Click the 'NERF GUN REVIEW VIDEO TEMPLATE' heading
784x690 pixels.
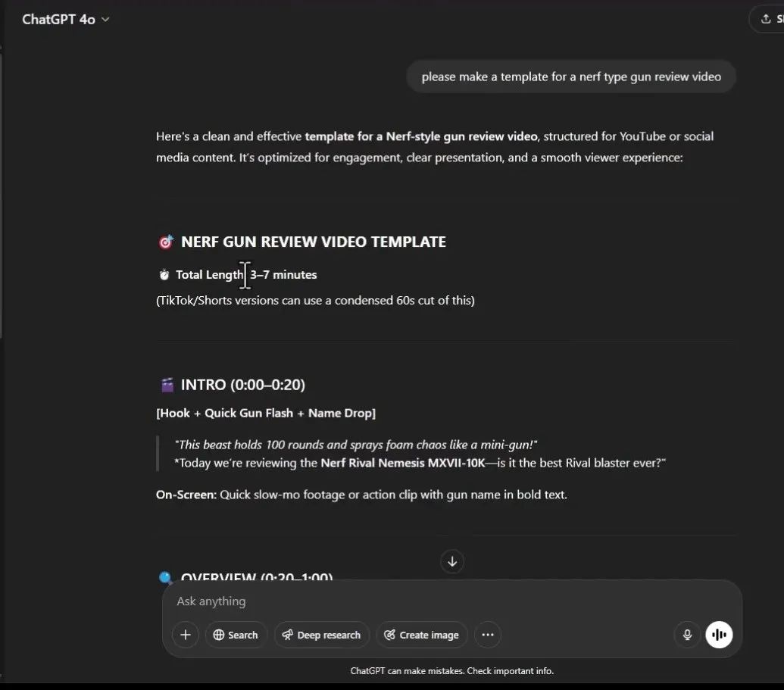(313, 242)
